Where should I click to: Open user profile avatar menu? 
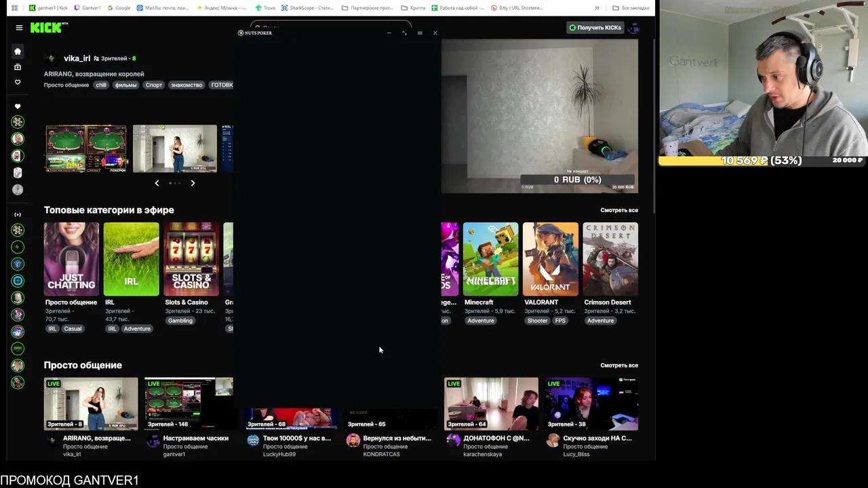pyautogui.click(x=633, y=28)
